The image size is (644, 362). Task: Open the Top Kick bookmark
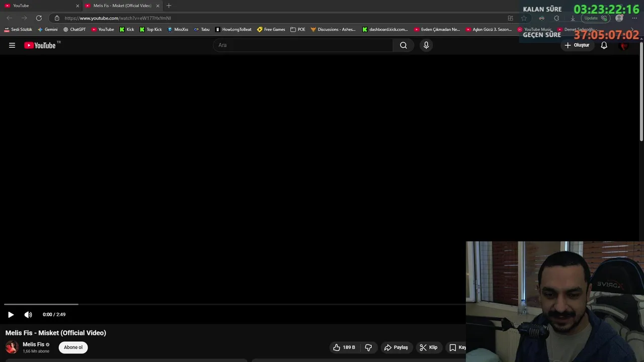coord(151,29)
